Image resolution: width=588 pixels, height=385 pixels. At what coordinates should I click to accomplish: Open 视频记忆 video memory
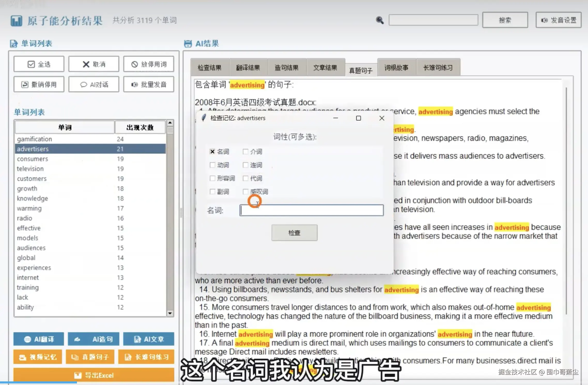[x=38, y=357]
